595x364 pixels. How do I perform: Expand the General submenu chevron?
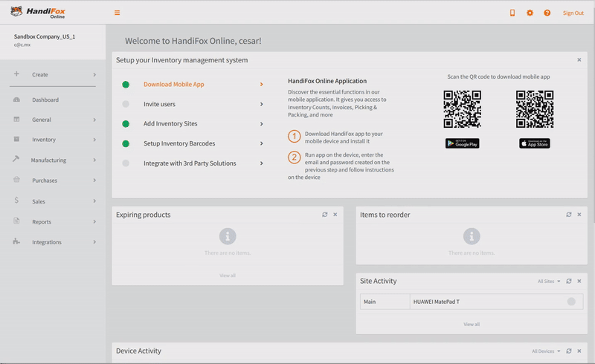[94, 120]
